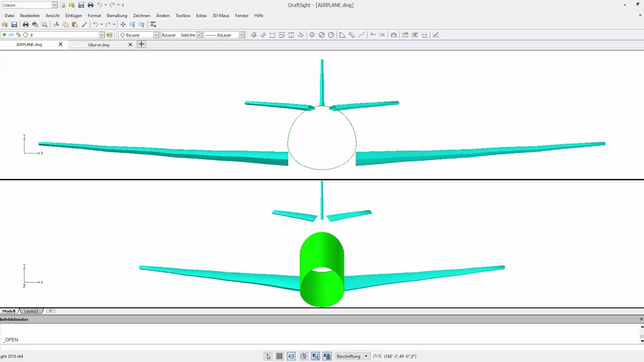Click the _OPEN command line text

[x=11, y=340]
